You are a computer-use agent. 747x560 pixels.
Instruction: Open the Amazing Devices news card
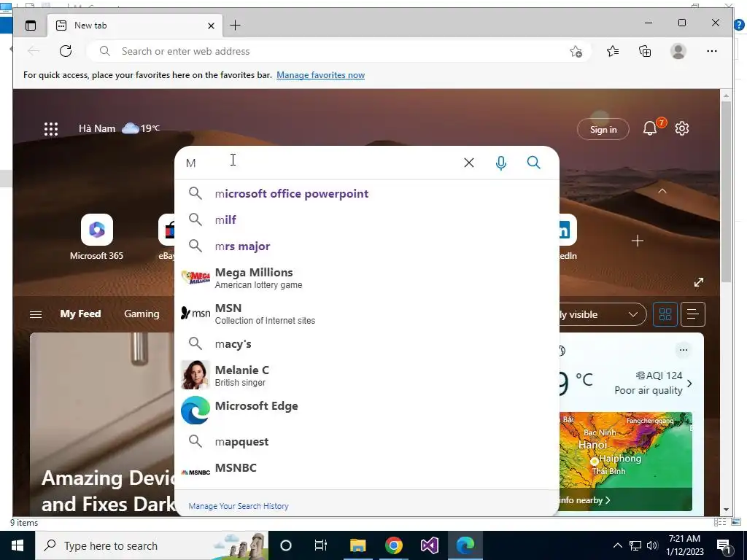click(x=102, y=424)
